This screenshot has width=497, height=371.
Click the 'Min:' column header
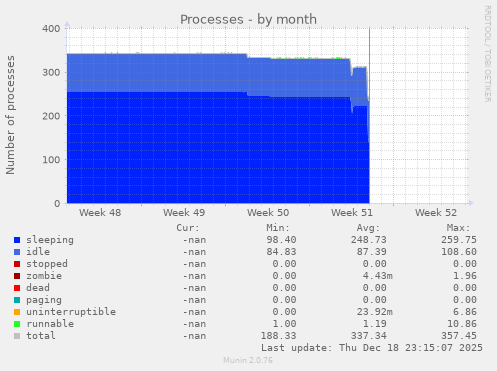click(278, 228)
